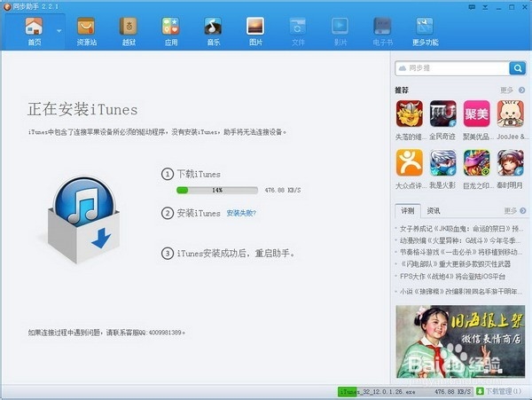Click the green download manager arrow icon

pos(480,391)
